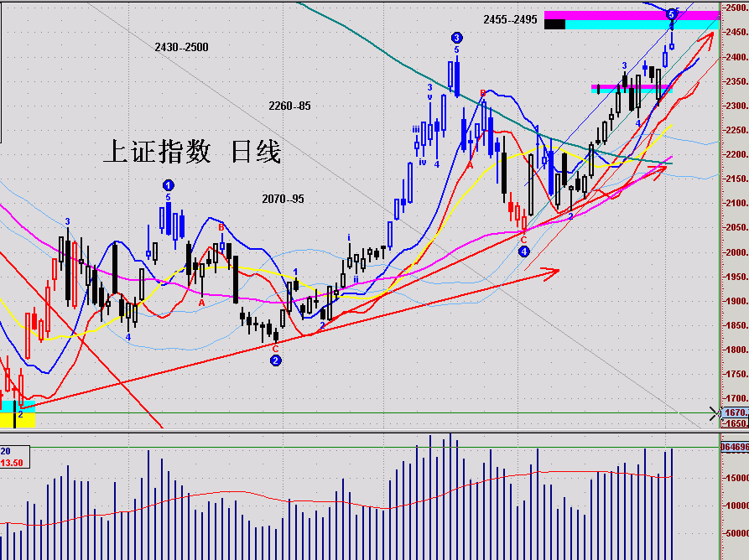Select the "2430--2500" price range annotation

(181, 47)
